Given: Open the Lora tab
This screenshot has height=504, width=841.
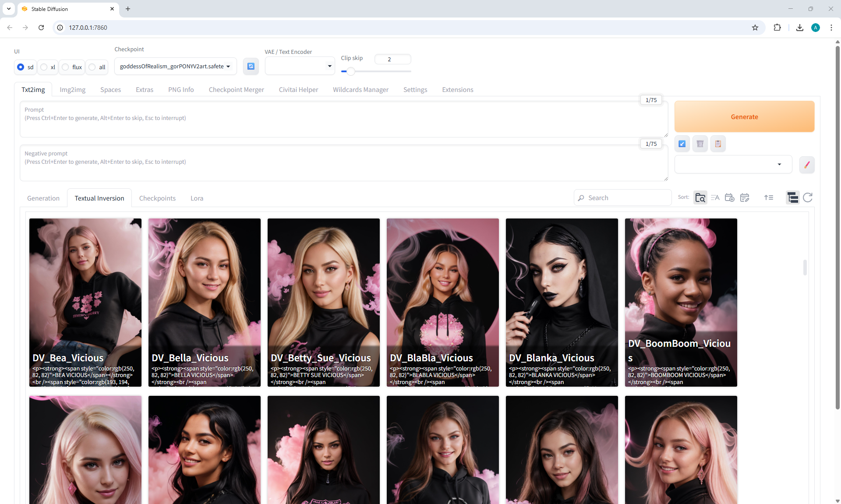Looking at the screenshot, I should [x=197, y=198].
